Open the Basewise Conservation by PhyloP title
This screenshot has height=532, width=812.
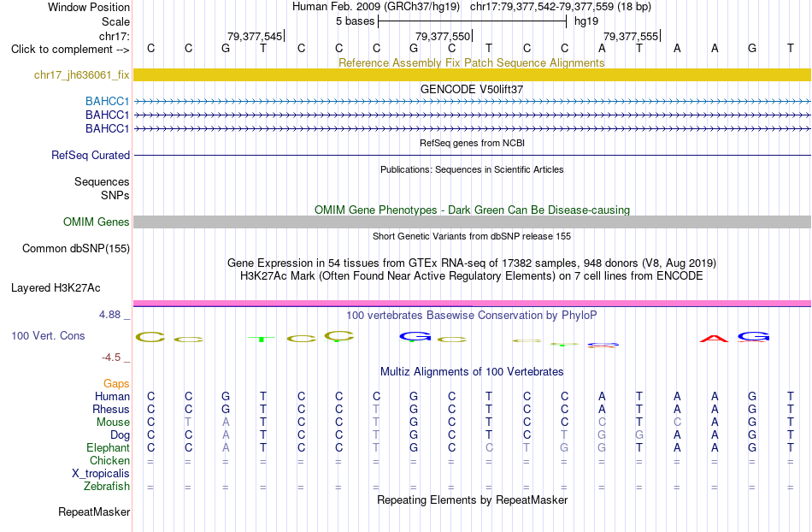pyautogui.click(x=472, y=316)
